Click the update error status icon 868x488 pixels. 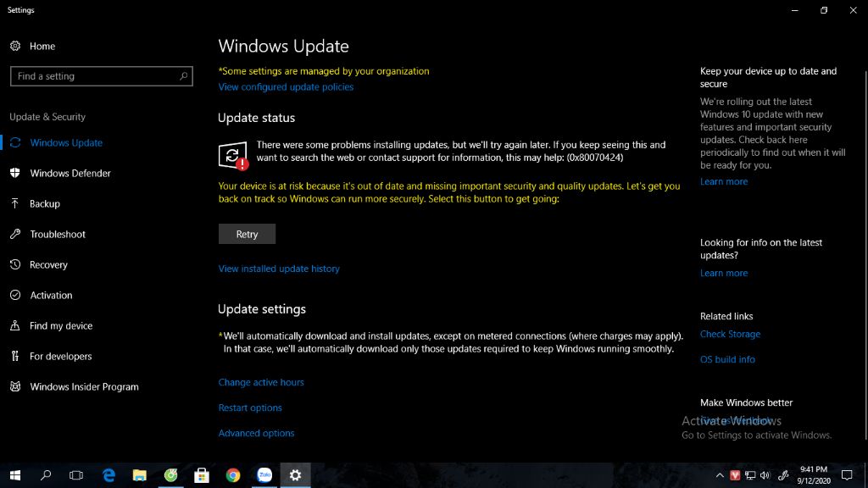point(233,156)
